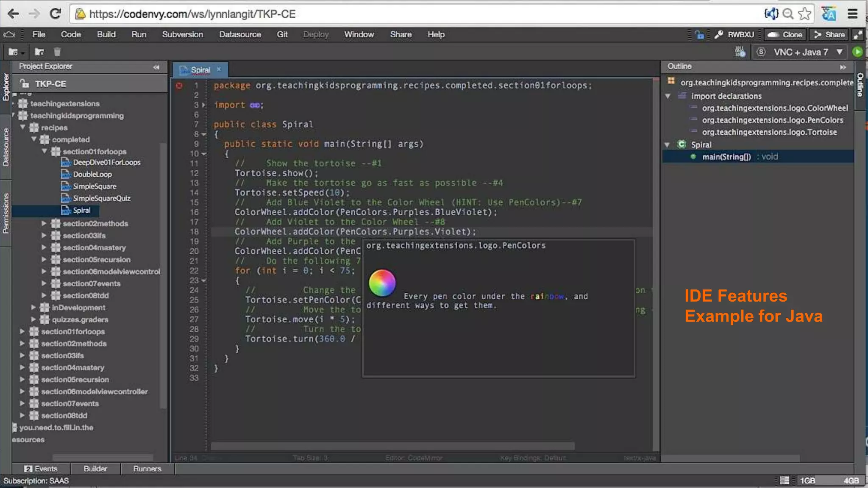The width and height of the screenshot is (868, 488).
Task: Collapse the Spiral class in Outline
Action: click(x=668, y=145)
